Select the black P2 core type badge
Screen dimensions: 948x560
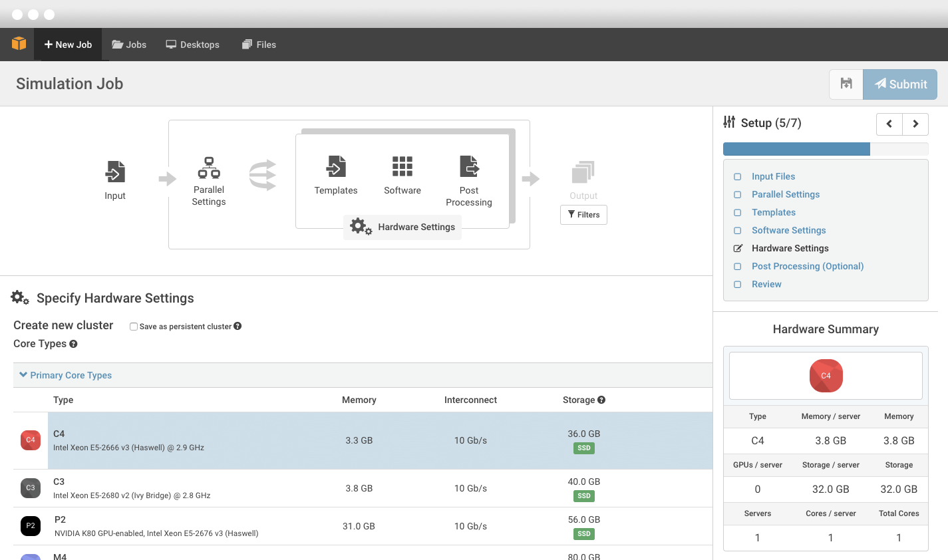click(31, 526)
